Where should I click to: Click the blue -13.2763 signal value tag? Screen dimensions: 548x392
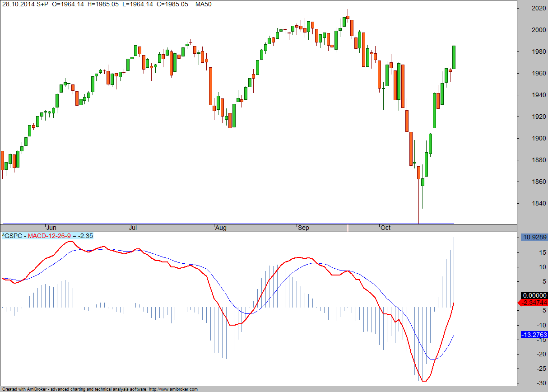click(x=534, y=335)
